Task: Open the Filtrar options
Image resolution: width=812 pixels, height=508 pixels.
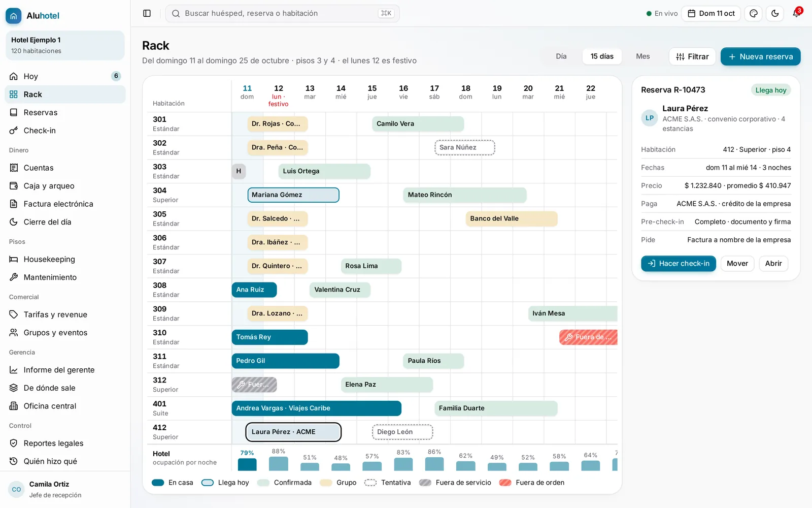Action: pyautogui.click(x=692, y=56)
